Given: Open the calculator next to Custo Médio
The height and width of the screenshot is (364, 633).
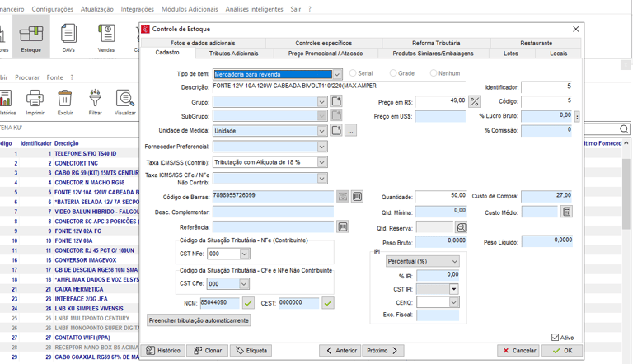Looking at the screenshot, I should pos(566,212).
